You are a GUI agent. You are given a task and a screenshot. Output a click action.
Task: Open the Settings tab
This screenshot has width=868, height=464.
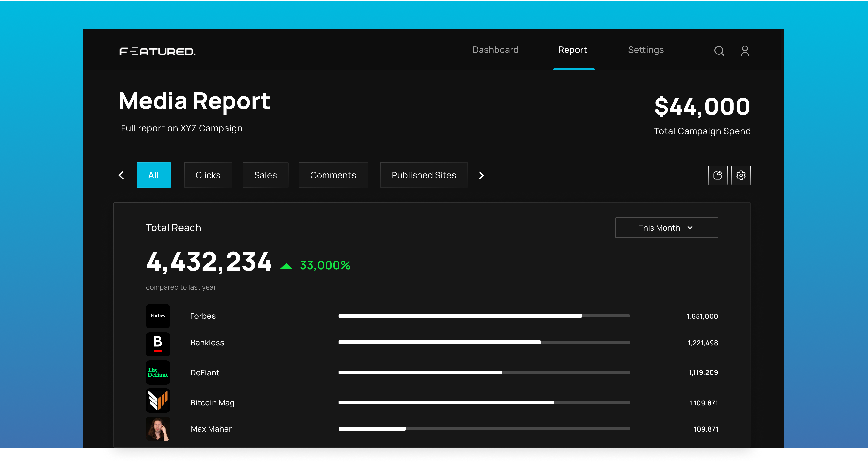point(646,50)
